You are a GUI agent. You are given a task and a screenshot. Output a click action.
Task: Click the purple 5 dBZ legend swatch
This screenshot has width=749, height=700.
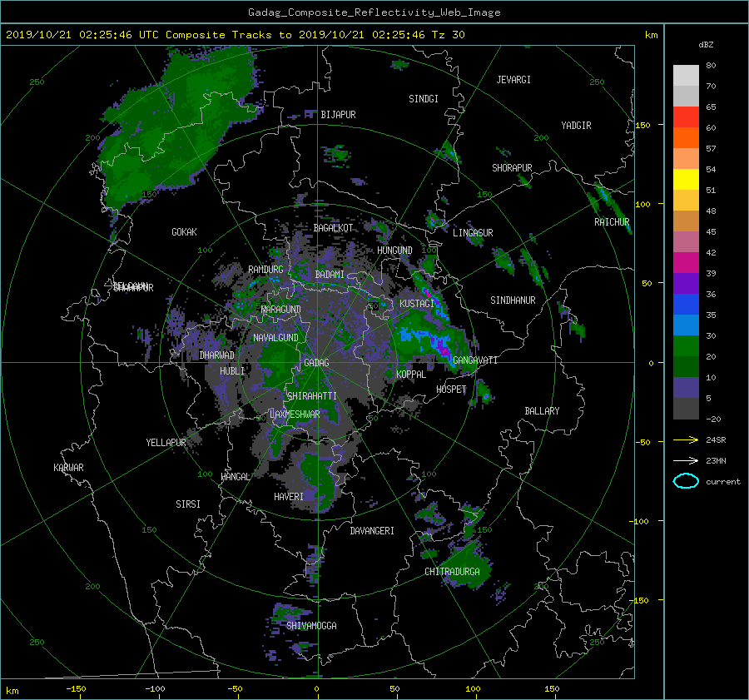coord(686,387)
